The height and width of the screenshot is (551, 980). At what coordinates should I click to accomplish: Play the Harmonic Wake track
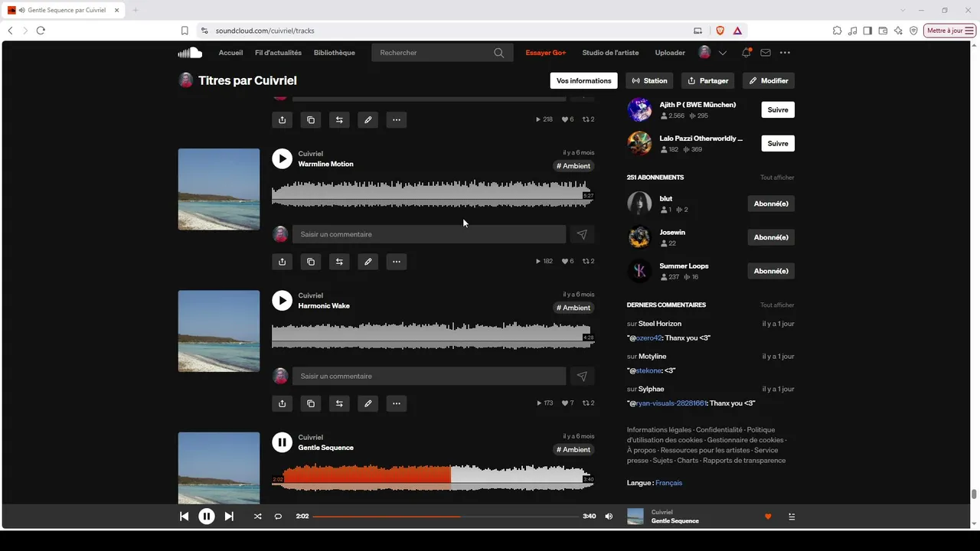point(283,301)
